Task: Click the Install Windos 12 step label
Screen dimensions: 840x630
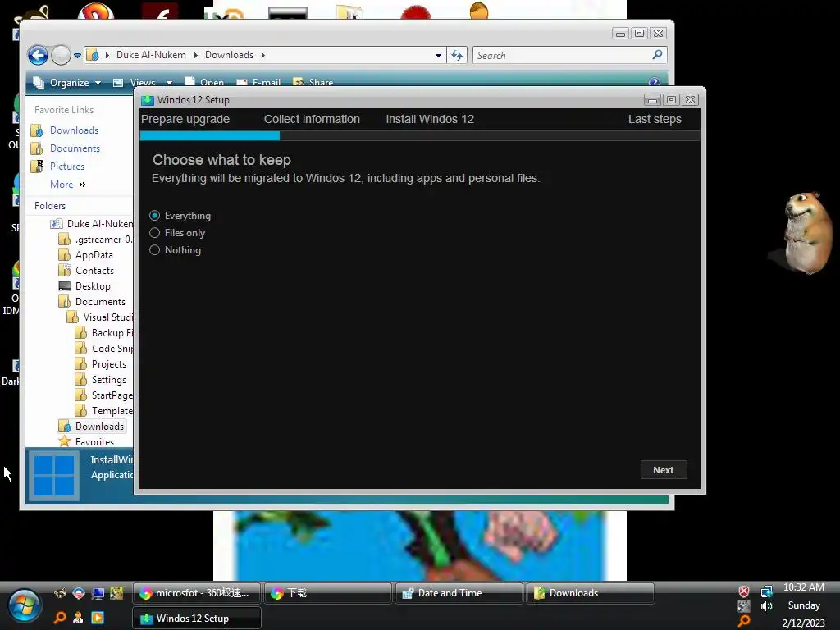Action: (430, 119)
